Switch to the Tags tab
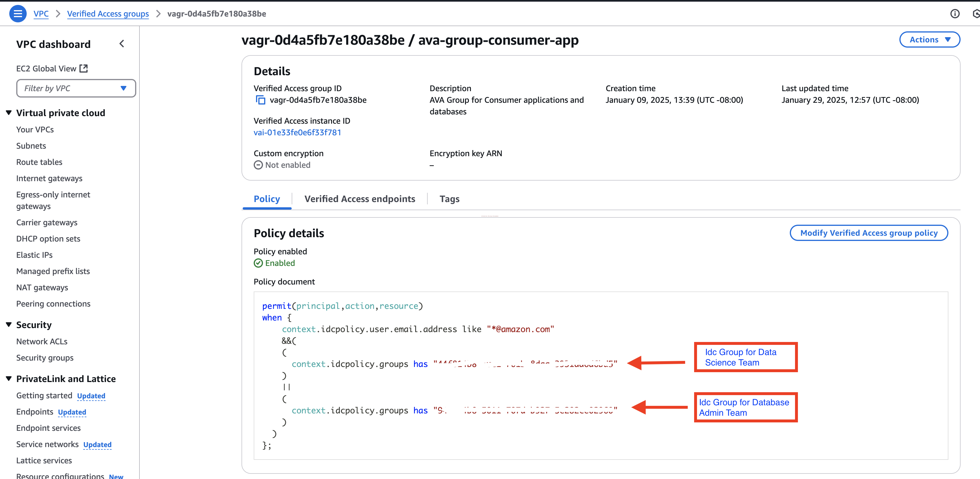 [x=449, y=199]
